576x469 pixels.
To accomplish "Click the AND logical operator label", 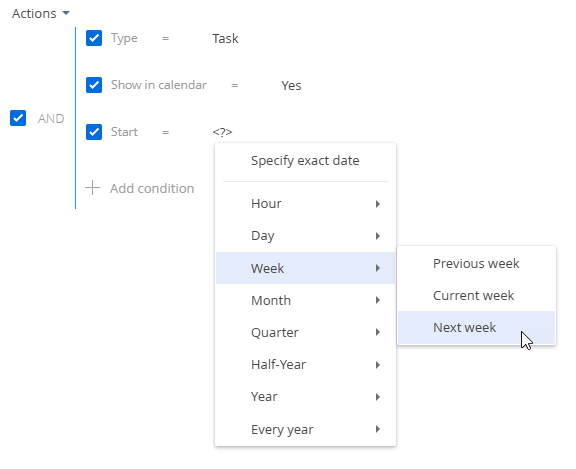I will click(x=51, y=118).
